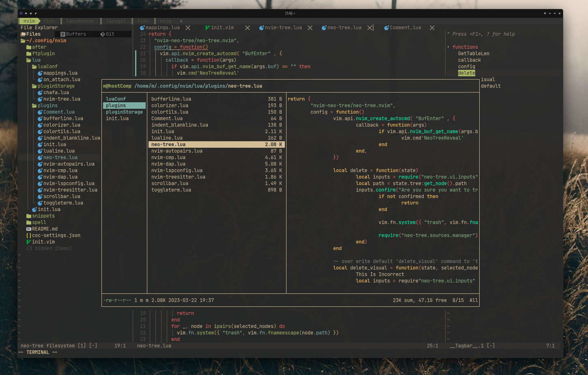588x375 pixels.
Task: Switch to lazydocker terminal tab
Action: [x=80, y=21]
